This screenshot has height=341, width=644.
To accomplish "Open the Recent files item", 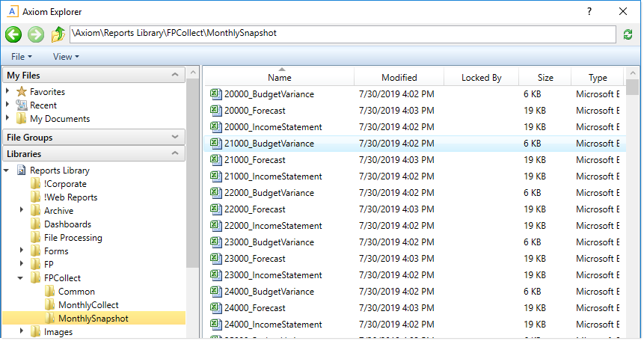I will [43, 105].
